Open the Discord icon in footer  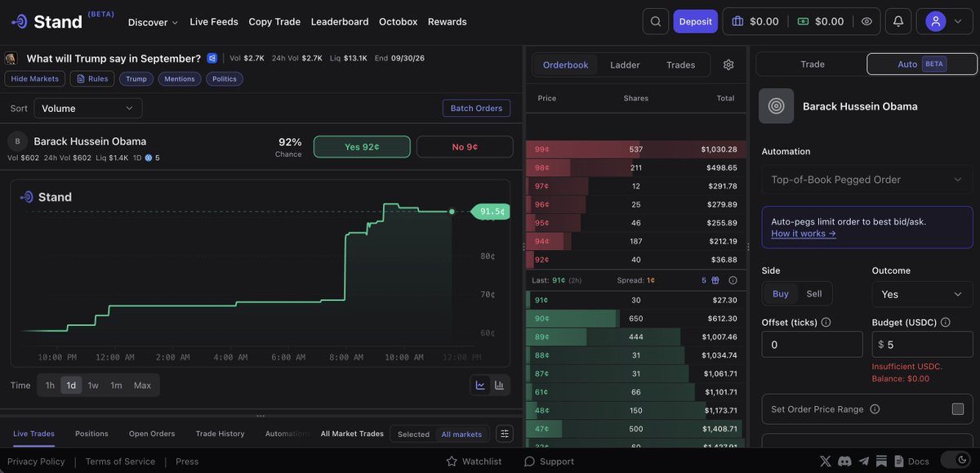(x=844, y=462)
